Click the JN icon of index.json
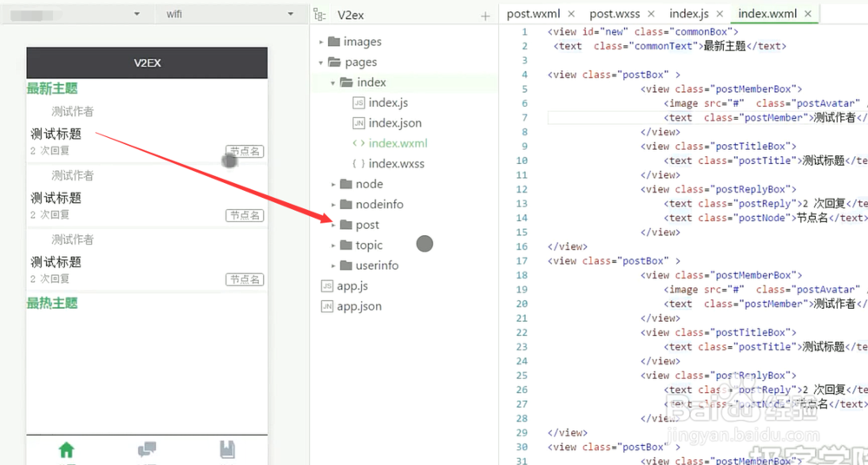This screenshot has width=868, height=465. (x=358, y=123)
